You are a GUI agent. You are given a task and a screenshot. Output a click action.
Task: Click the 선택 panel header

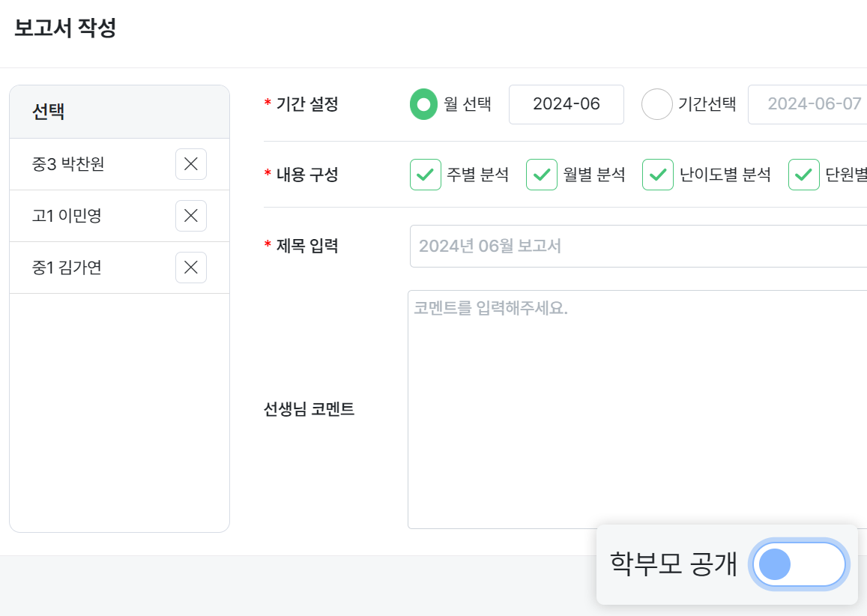(x=48, y=112)
